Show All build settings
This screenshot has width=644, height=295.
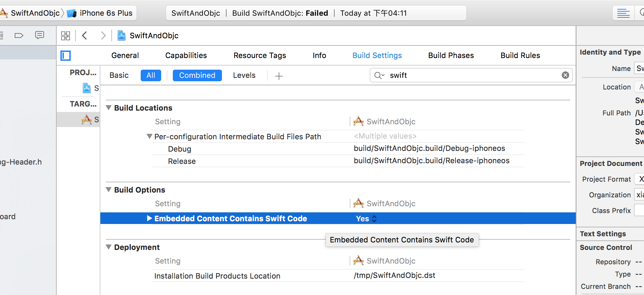click(151, 75)
